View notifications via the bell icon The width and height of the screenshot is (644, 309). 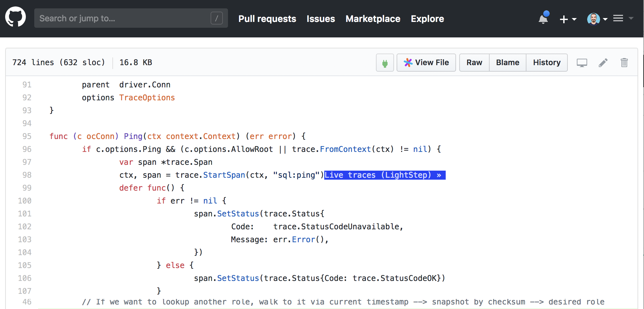(x=544, y=18)
